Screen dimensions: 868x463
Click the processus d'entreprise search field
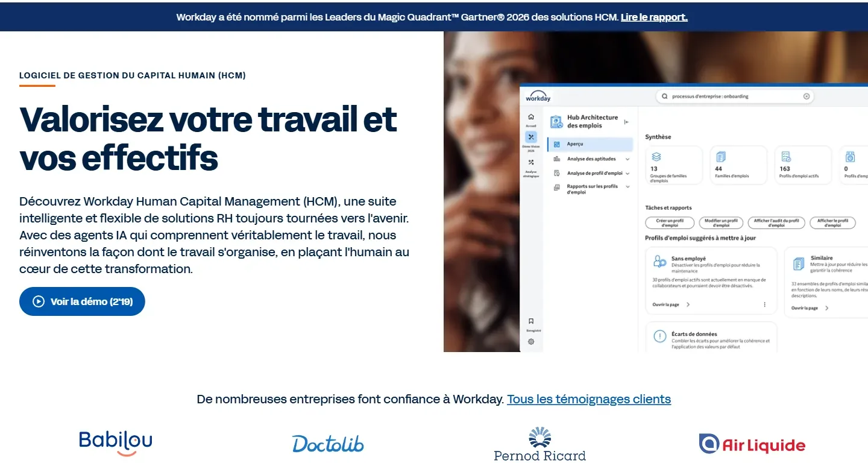(735, 96)
